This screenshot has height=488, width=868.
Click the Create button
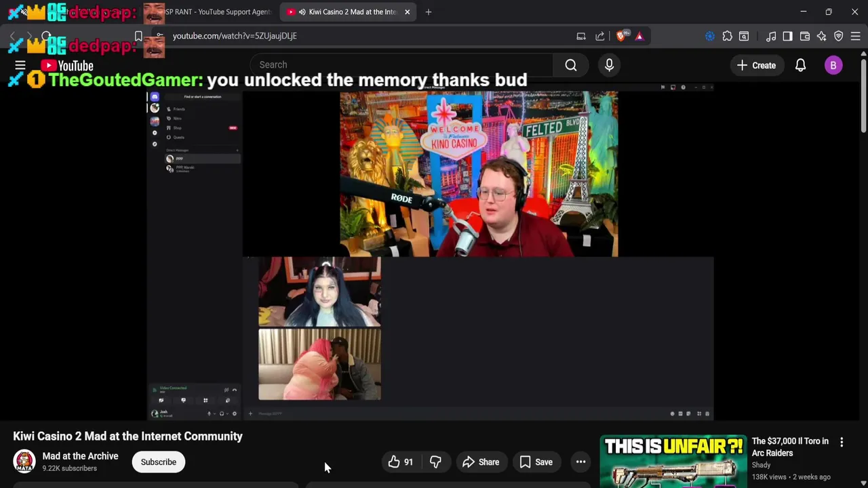756,65
